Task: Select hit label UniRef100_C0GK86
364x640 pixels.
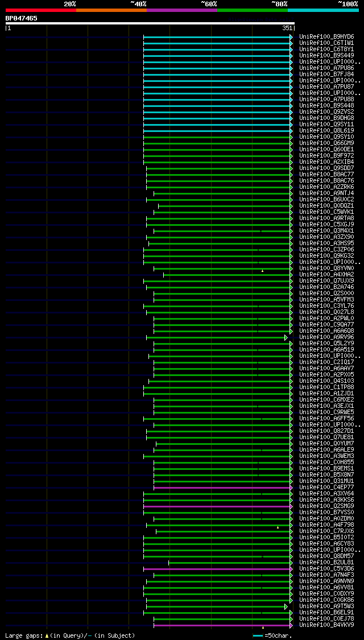Action: 326,600
